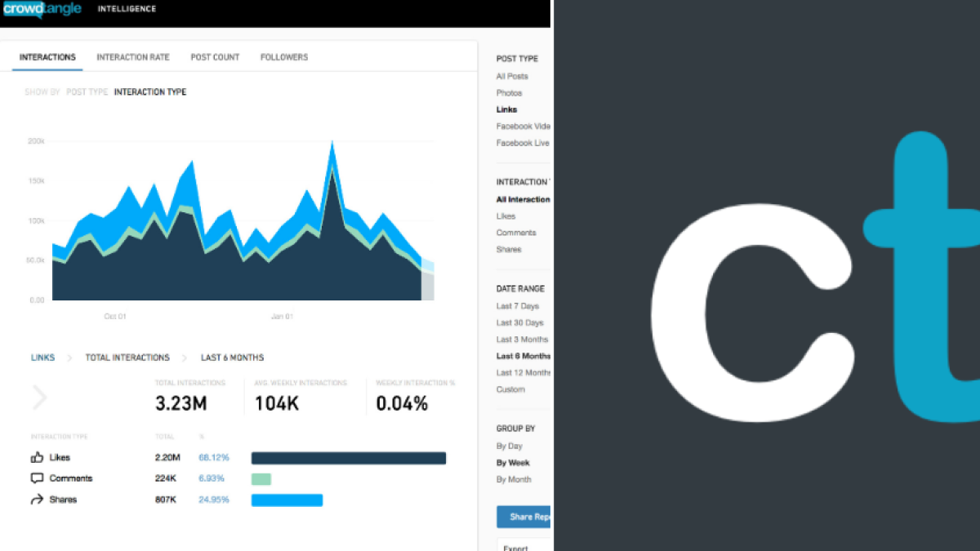The image size is (980, 551).
Task: Click the chevron before LAST 6 MONTHS breadcrumb
Action: (186, 358)
